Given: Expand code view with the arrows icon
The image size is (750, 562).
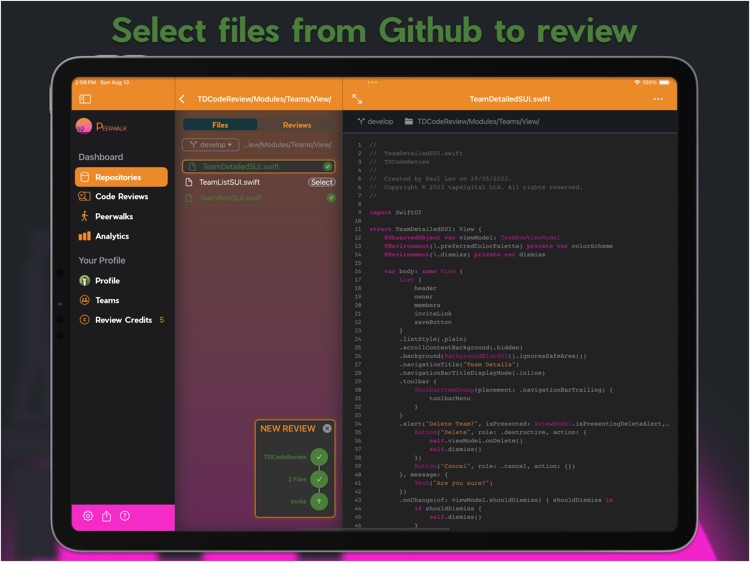Looking at the screenshot, I should [x=357, y=99].
